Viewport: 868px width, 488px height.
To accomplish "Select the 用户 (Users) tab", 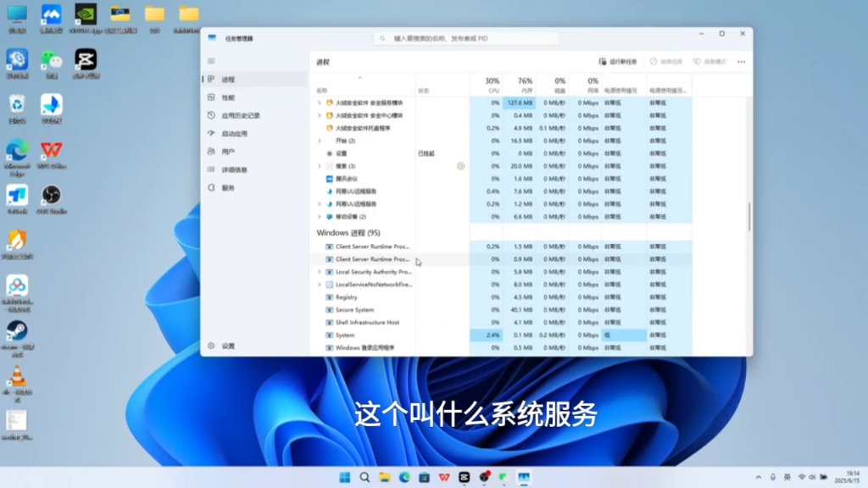I will [254, 152].
